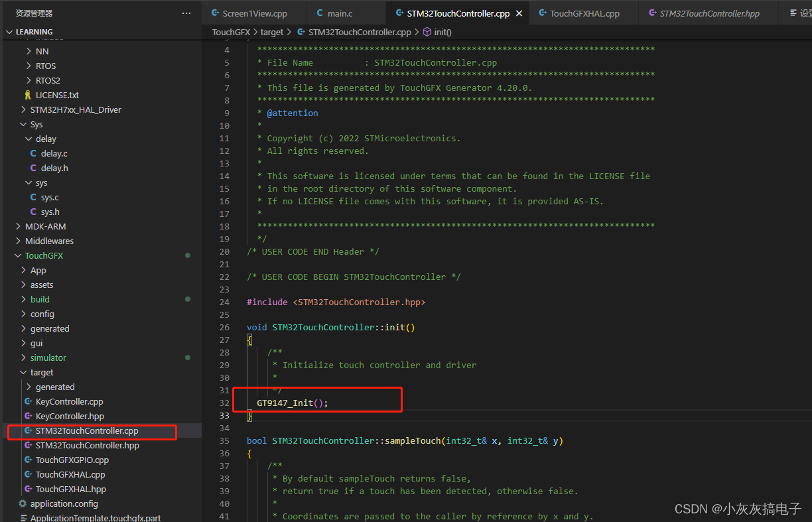Click gear icon beside application.config

(23, 503)
